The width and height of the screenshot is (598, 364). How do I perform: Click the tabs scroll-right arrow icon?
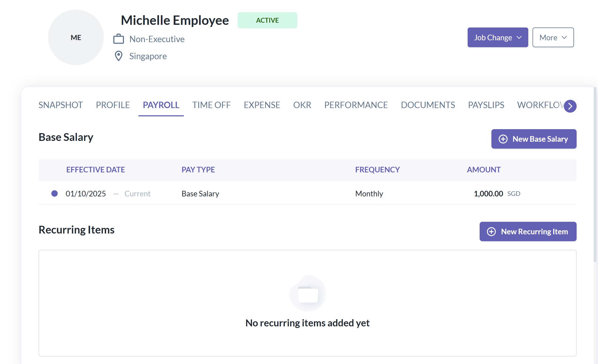[570, 106]
